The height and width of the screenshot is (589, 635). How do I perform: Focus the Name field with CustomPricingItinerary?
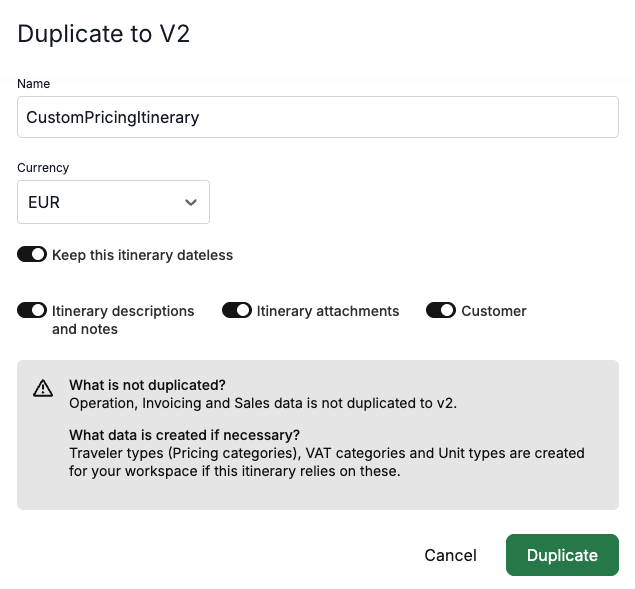(x=318, y=117)
